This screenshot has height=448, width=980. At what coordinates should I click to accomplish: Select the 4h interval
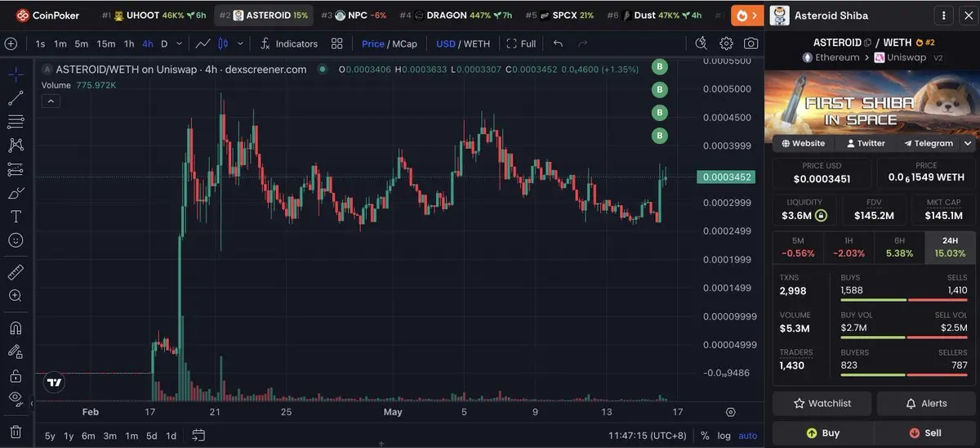click(148, 43)
